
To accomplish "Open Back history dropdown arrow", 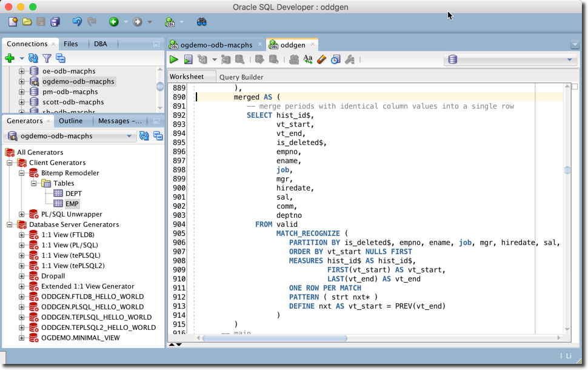I will click(125, 22).
